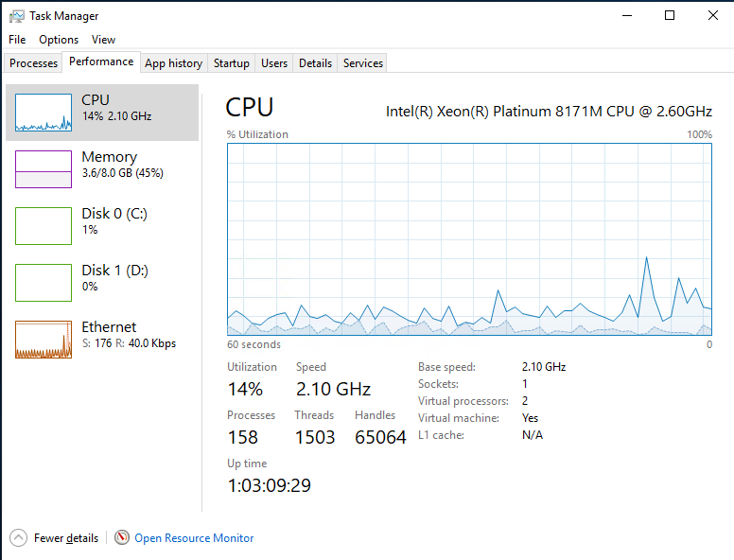Switch to the Details tab
The width and height of the screenshot is (734, 560).
(315, 63)
